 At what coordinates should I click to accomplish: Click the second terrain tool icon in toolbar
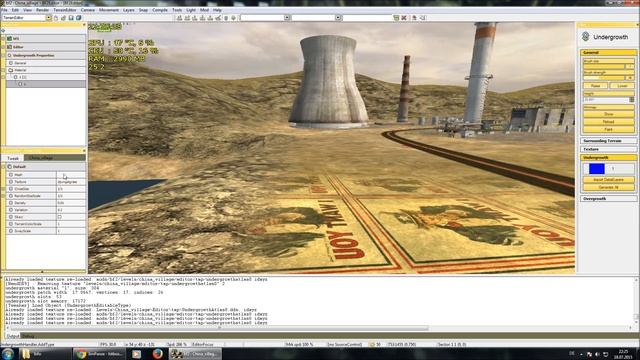187,18
